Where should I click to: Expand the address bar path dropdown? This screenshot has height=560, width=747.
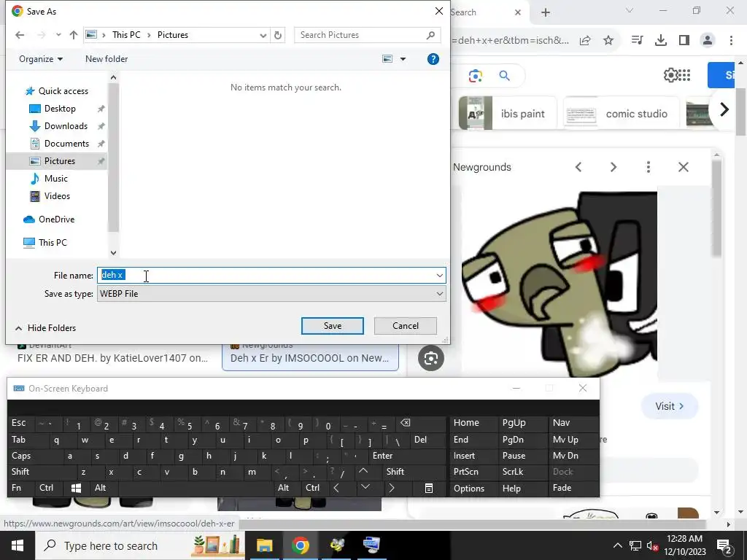(263, 35)
